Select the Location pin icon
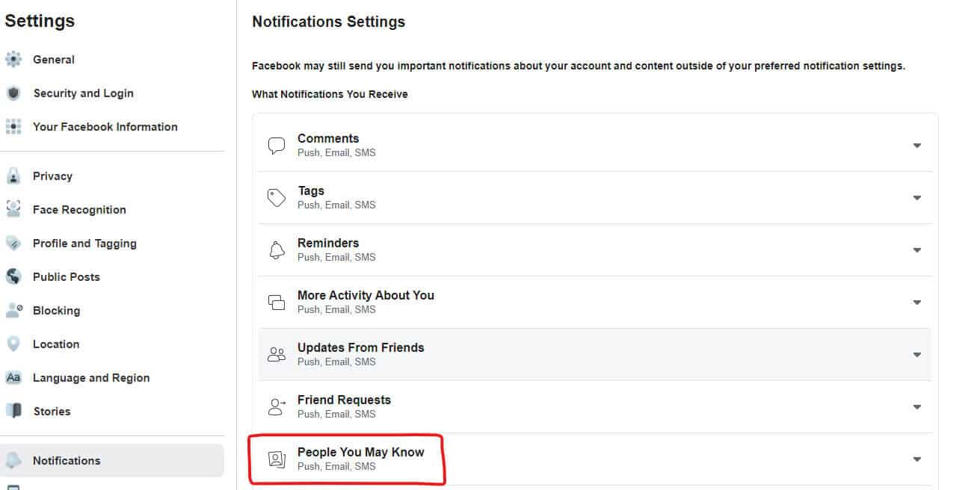 pyautogui.click(x=13, y=344)
